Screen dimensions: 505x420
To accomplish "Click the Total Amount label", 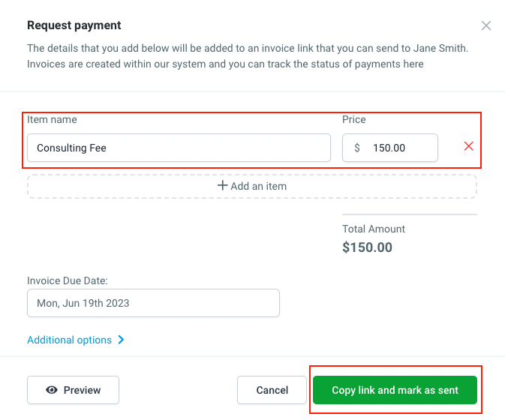I will point(374,229).
